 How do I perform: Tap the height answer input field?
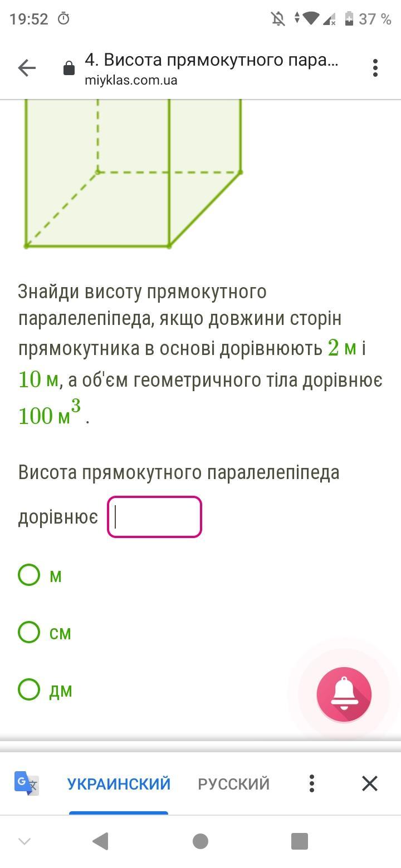click(154, 517)
